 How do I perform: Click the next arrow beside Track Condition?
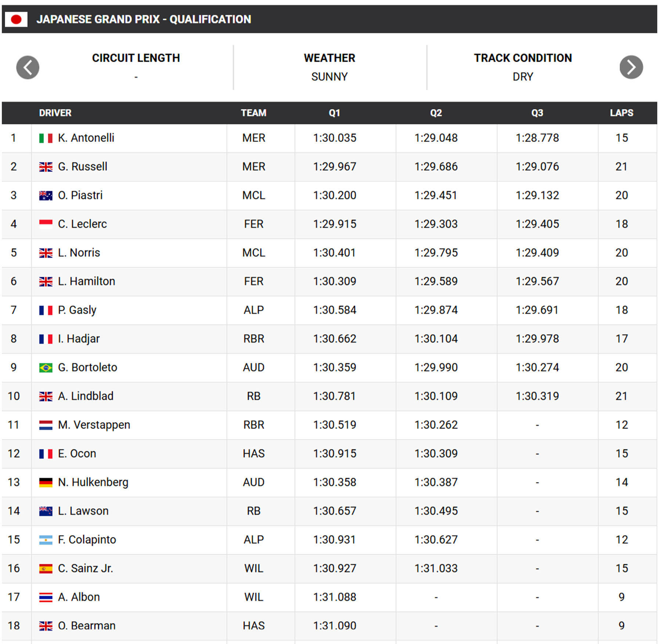pyautogui.click(x=631, y=67)
